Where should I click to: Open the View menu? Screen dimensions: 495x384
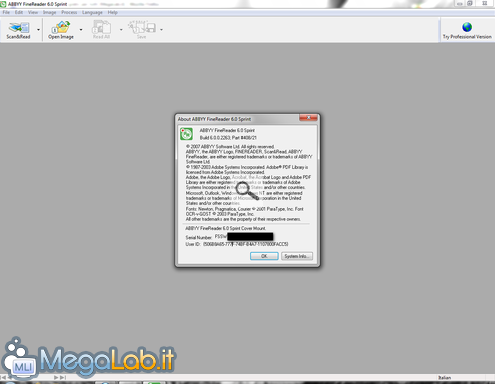tap(33, 12)
